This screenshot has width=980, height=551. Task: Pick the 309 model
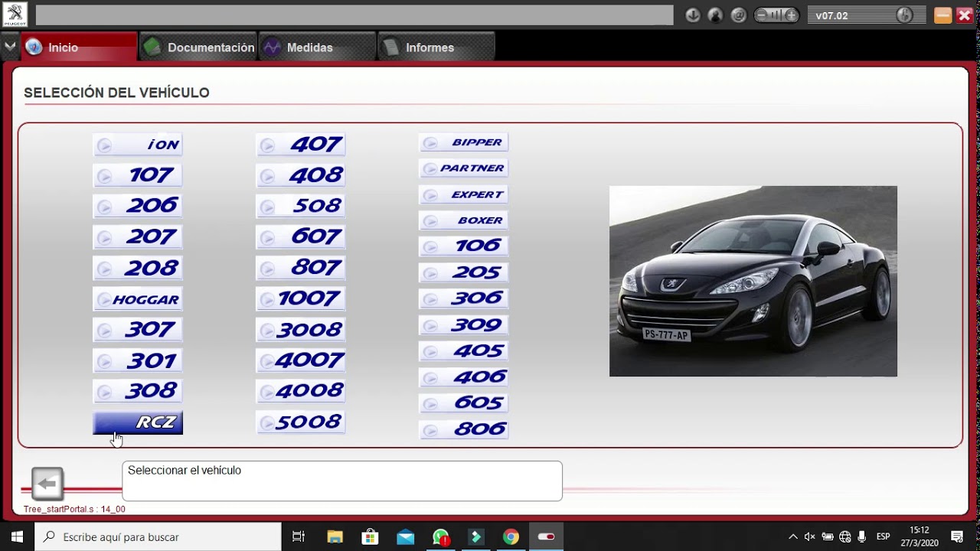pos(464,325)
